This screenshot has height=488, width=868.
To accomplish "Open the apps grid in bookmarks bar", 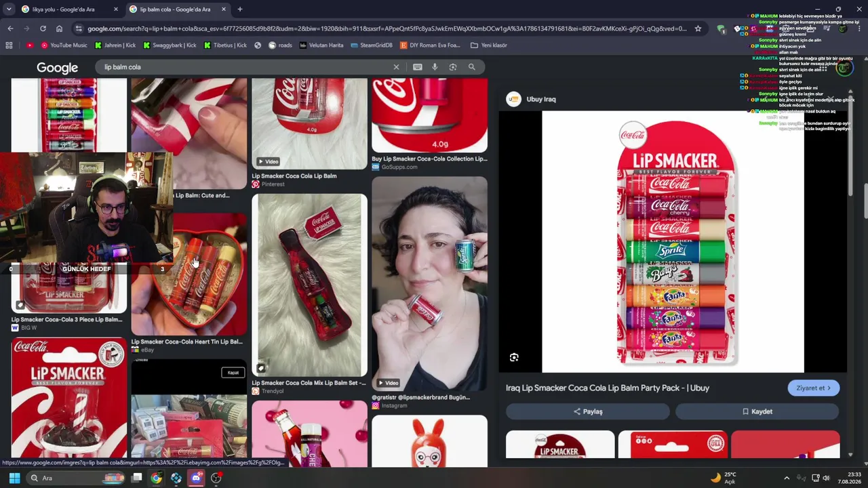I will [x=9, y=45].
